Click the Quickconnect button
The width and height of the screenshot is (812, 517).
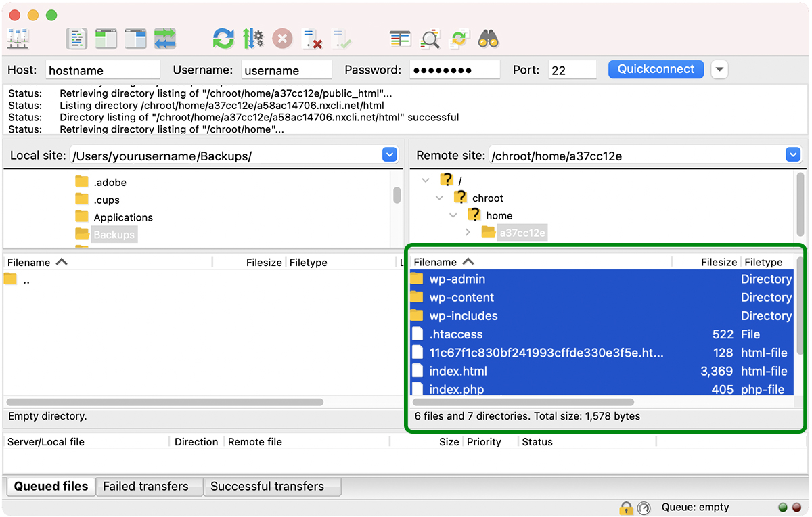[x=656, y=69]
